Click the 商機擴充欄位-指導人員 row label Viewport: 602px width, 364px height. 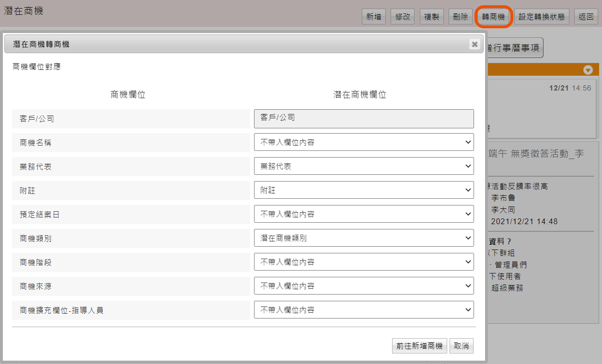click(x=61, y=310)
